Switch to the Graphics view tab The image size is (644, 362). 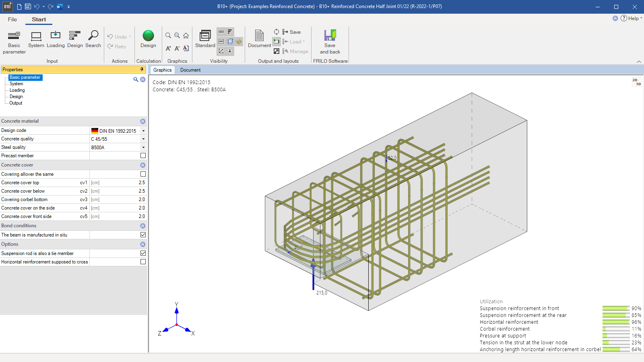point(162,70)
